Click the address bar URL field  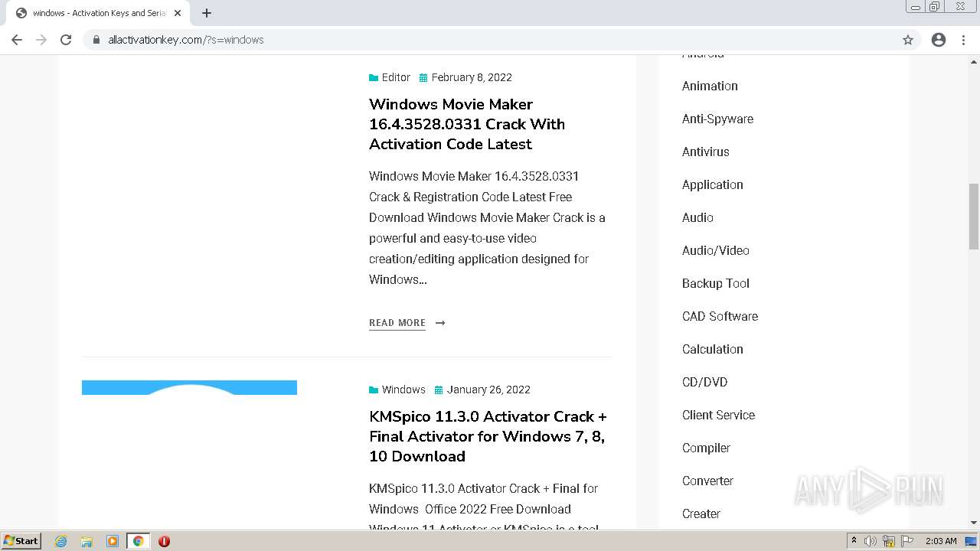501,40
